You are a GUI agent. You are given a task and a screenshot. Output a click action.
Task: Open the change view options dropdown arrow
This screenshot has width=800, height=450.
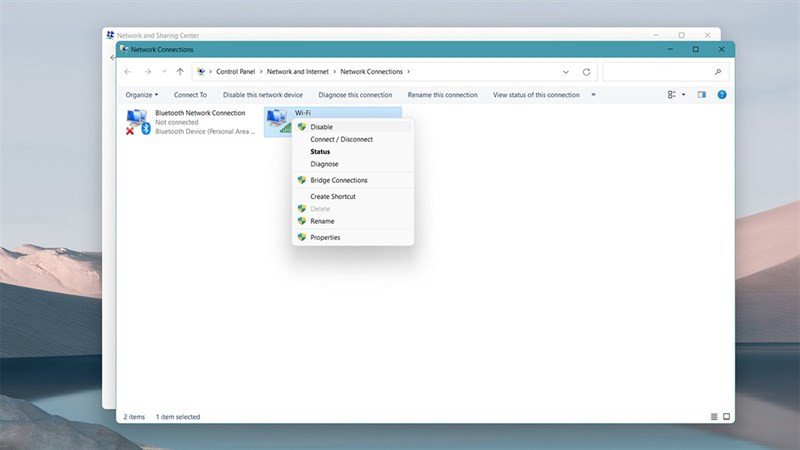click(x=684, y=95)
